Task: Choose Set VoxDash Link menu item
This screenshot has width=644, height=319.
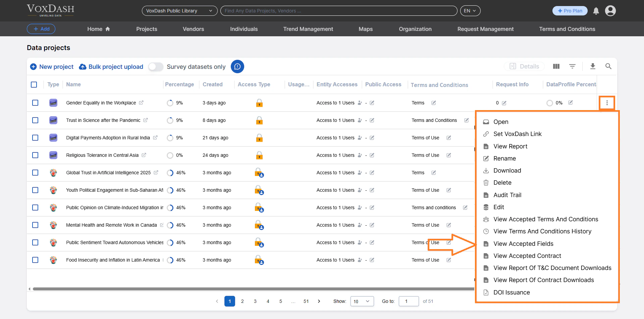Action: pos(547,134)
